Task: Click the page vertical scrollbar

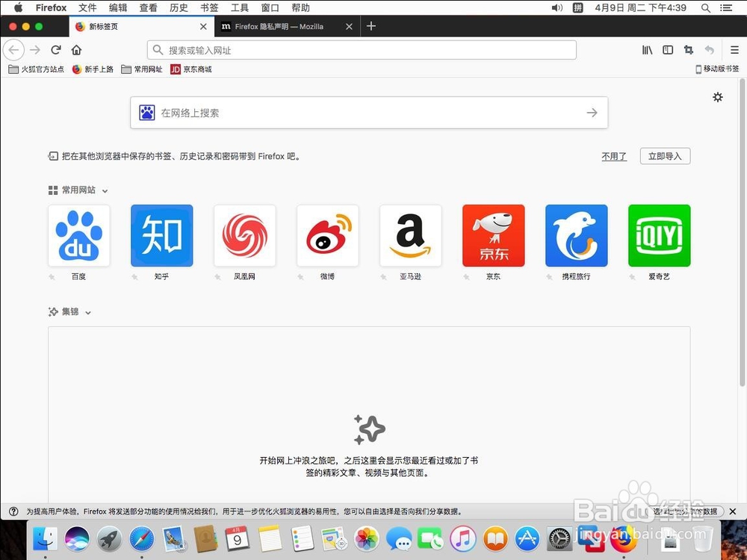Action: [x=743, y=233]
